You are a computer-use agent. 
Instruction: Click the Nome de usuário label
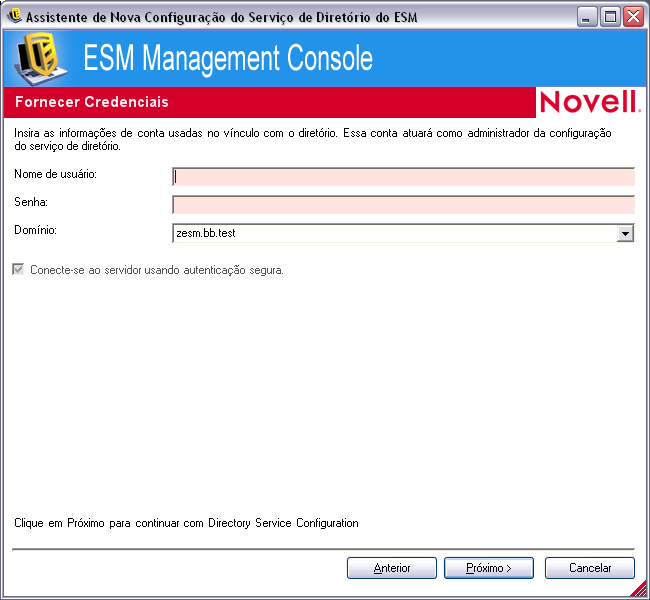coord(56,174)
